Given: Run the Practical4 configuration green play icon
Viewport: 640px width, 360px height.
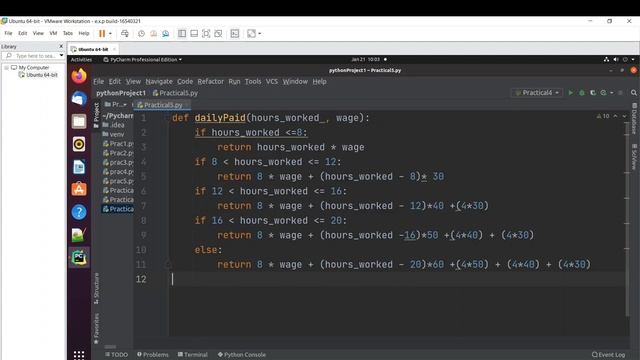Looking at the screenshot, I should click(571, 93).
